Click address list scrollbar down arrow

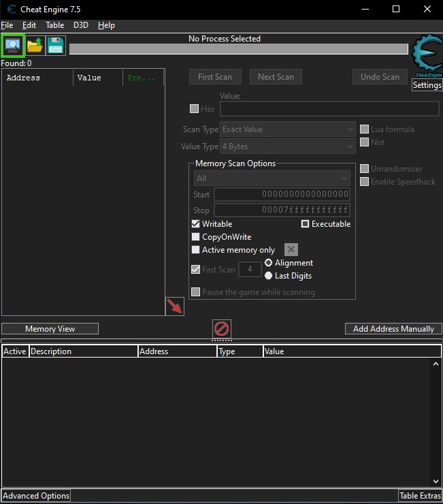[436, 481]
